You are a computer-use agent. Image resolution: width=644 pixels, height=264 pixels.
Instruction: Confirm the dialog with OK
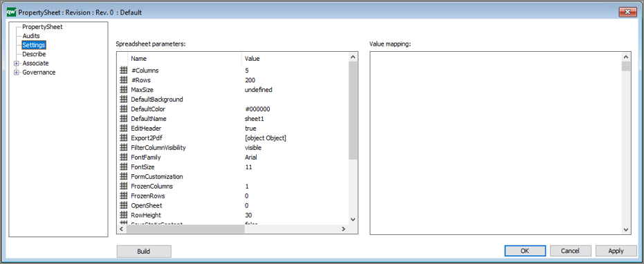(x=525, y=251)
